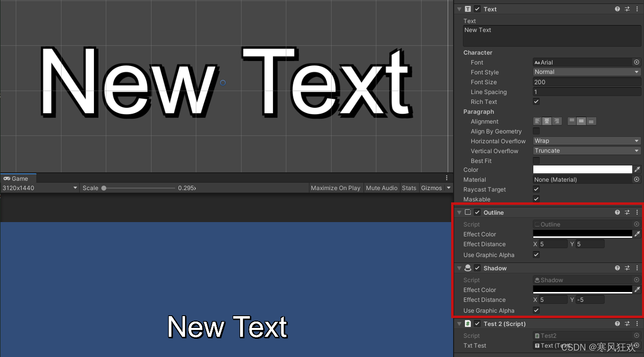Open the Shadow component kebab menu

(x=637, y=268)
